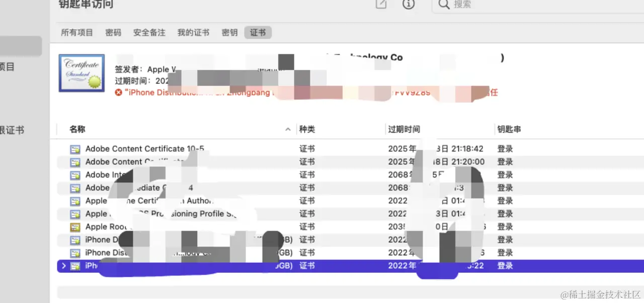Click the large Certificate Standard thumbnail
Image resolution: width=644 pixels, height=303 pixels.
tap(82, 73)
